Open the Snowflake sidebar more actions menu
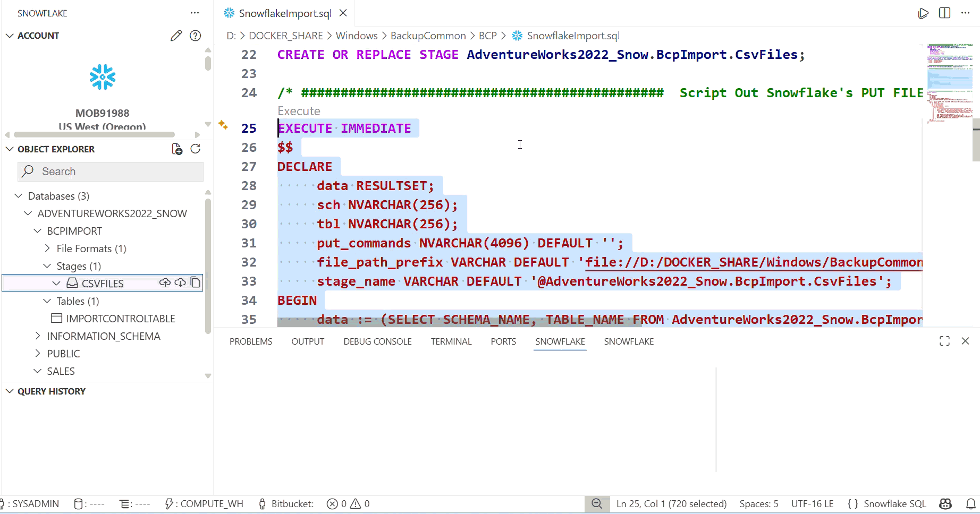Viewport: 980px width, 514px height. pos(195,13)
